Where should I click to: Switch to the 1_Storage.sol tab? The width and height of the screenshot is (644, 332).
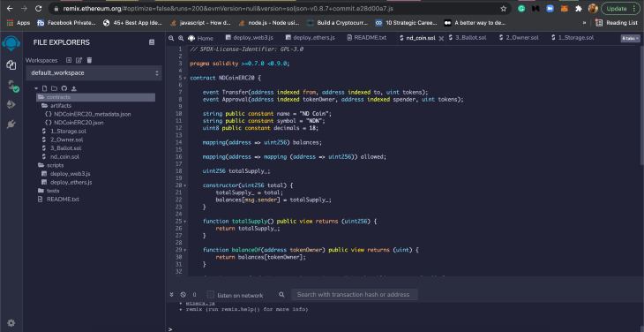pyautogui.click(x=572, y=38)
